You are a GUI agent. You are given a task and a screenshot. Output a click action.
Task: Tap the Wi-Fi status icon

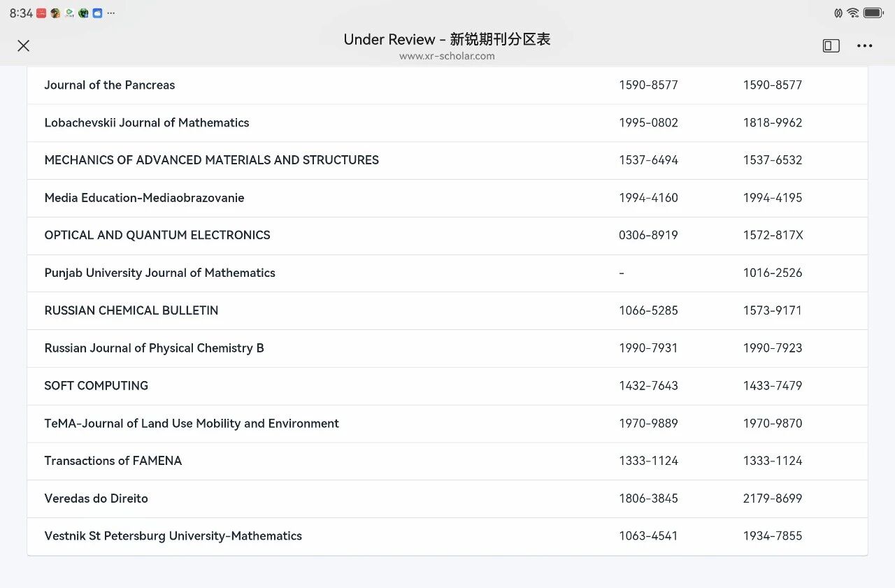click(x=852, y=13)
